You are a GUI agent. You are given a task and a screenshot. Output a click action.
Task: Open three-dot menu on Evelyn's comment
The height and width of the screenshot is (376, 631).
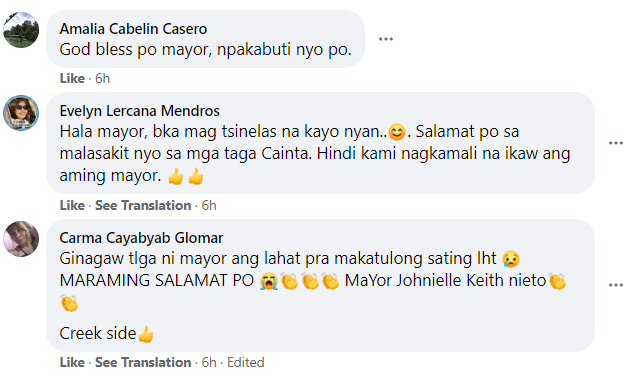click(x=616, y=143)
